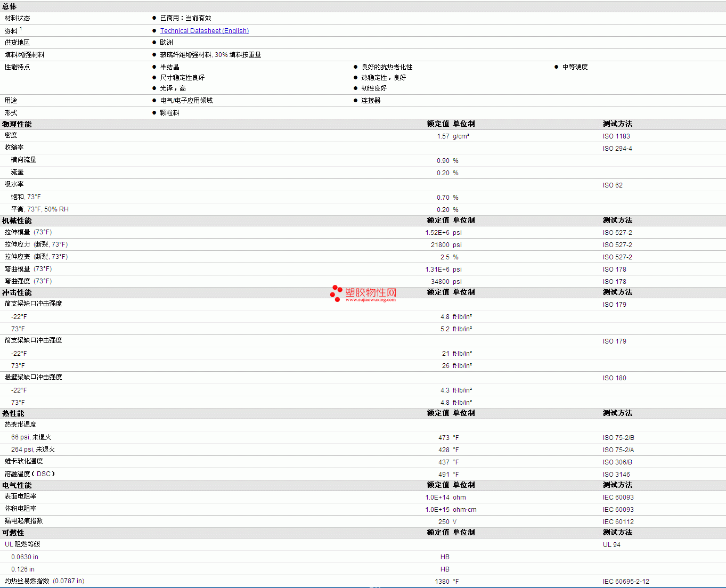Select the 填料/增强材料 label
The width and height of the screenshot is (726, 588).
25,55
